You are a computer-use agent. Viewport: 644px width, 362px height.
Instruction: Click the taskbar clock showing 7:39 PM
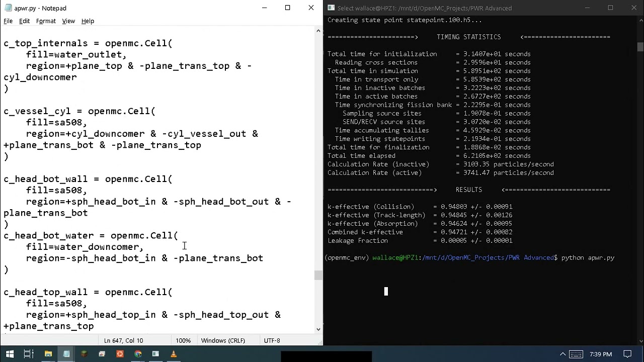click(x=601, y=354)
